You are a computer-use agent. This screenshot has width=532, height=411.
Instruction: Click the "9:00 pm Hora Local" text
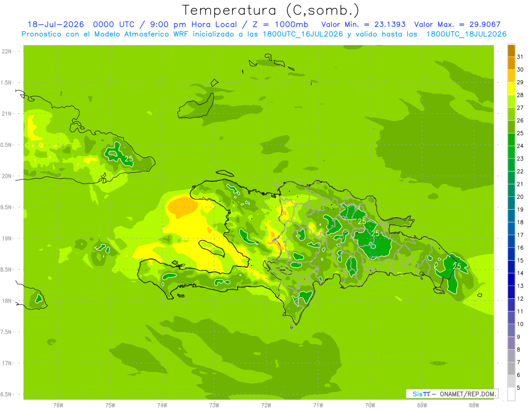click(192, 24)
